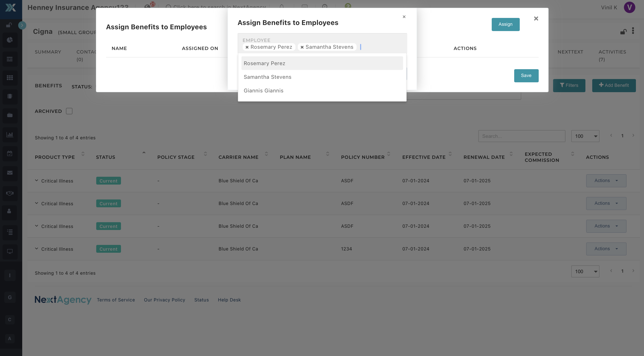Open the bottom page-size 100 dropdown

click(x=585, y=272)
